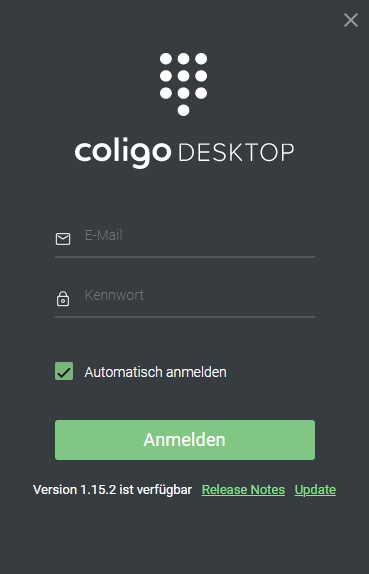This screenshot has width=369, height=574.
Task: Click the padlock icon beside Kennwort
Action: tap(63, 298)
